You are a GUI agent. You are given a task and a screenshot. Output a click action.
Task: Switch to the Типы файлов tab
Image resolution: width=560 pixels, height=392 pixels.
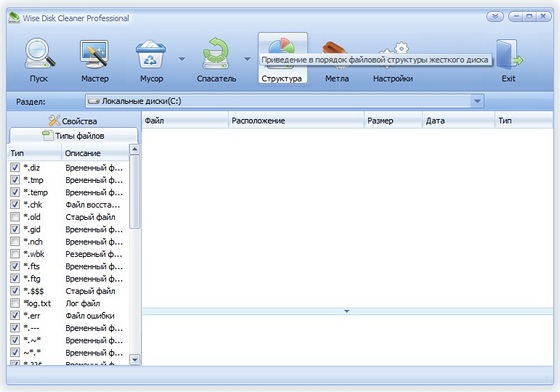(74, 136)
